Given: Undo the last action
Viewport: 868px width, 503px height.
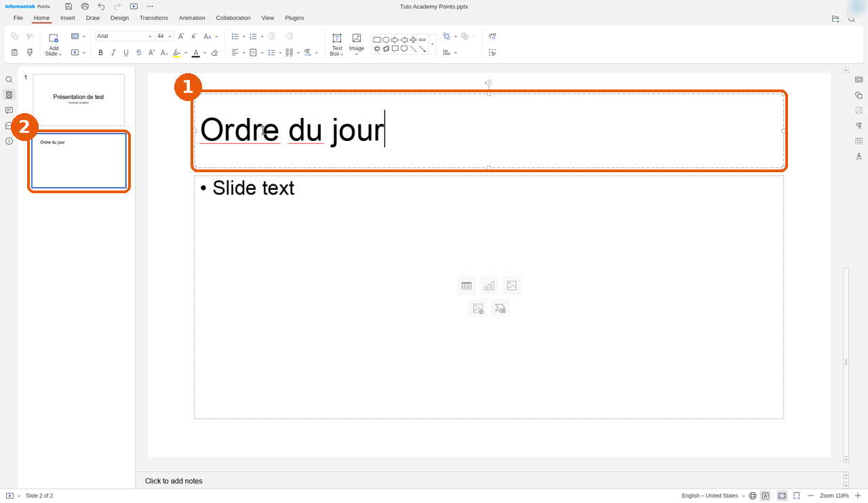Looking at the screenshot, I should pos(101,6).
